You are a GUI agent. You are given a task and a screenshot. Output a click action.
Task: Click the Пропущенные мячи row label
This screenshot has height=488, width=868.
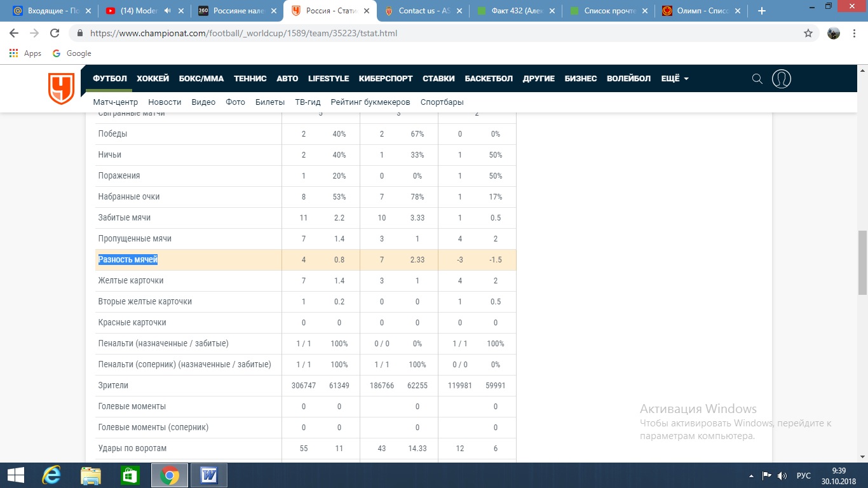coord(135,239)
